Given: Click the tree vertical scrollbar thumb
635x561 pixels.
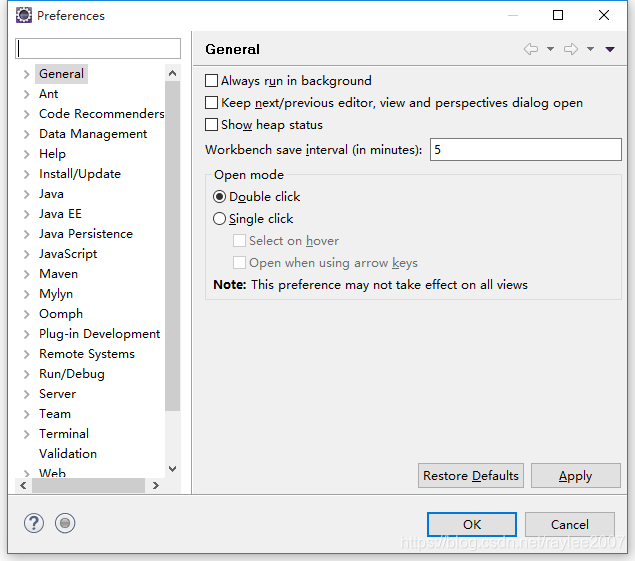Looking at the screenshot, I should (x=173, y=246).
